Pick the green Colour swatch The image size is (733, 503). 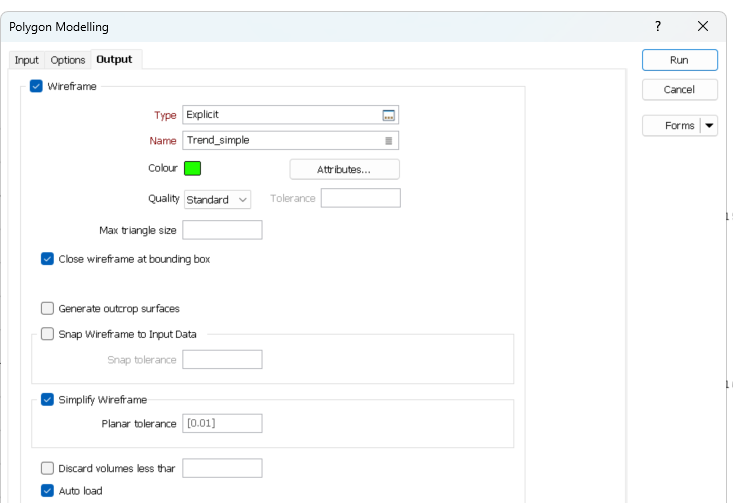point(192,169)
